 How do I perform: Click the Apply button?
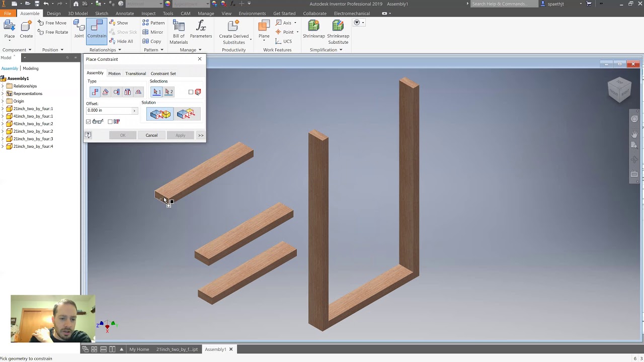coord(180,135)
